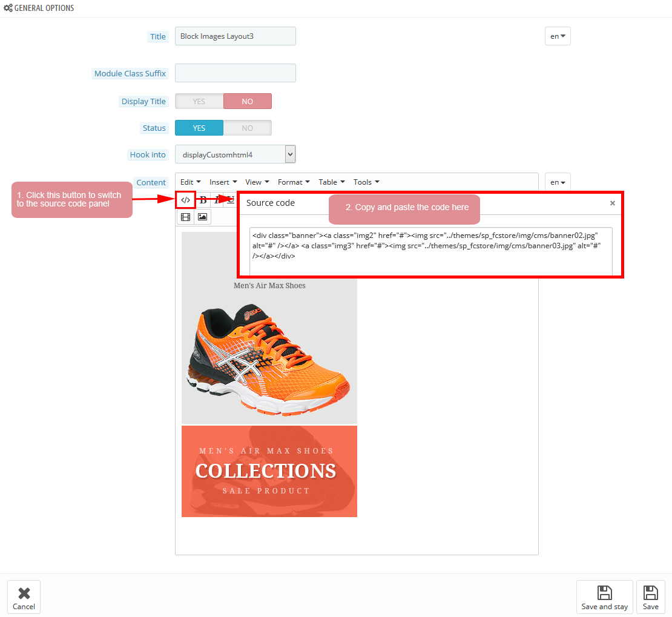Click the Source code dialog title
The width and height of the screenshot is (672, 617).
coord(271,203)
